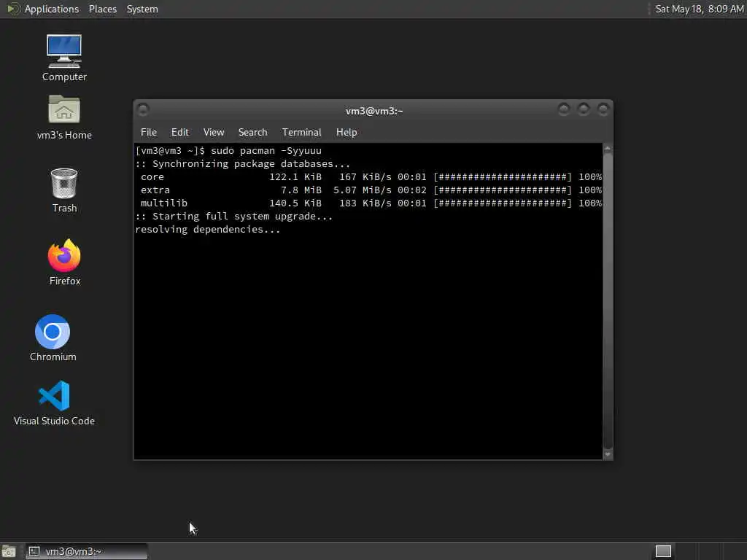Click the multilib progress bar

click(502, 203)
